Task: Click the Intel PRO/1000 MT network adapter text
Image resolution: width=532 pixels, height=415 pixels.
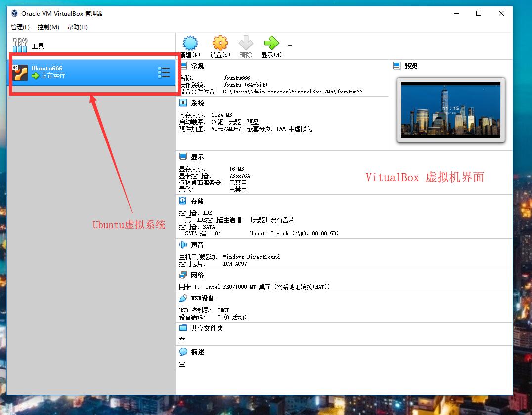Action: (x=267, y=287)
